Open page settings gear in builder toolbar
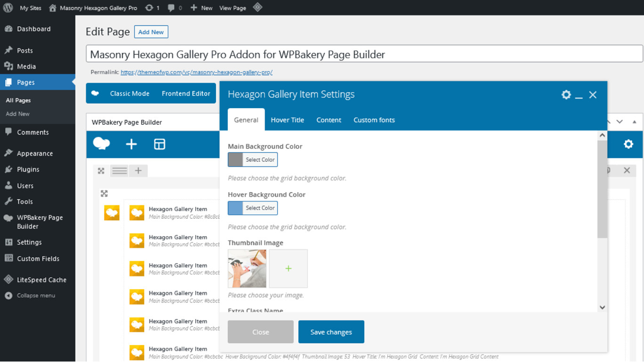The width and height of the screenshot is (644, 362). tap(628, 144)
